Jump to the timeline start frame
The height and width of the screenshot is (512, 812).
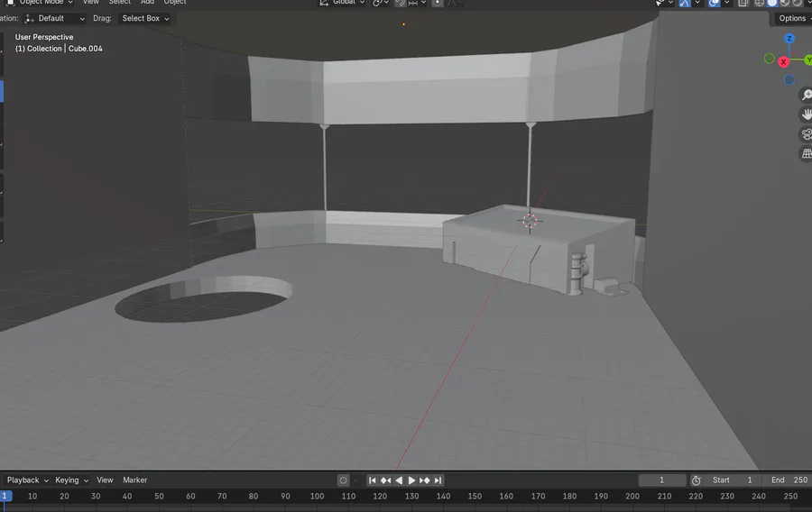point(373,480)
